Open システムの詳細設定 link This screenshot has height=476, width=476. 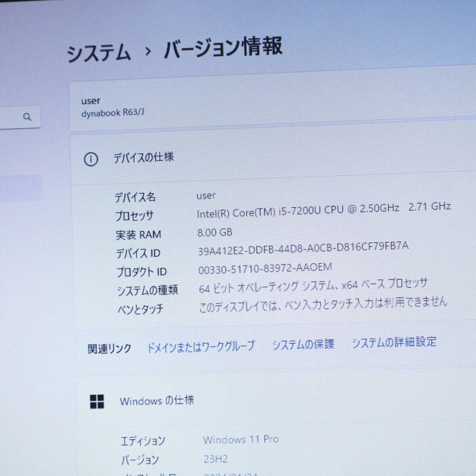pos(394,342)
